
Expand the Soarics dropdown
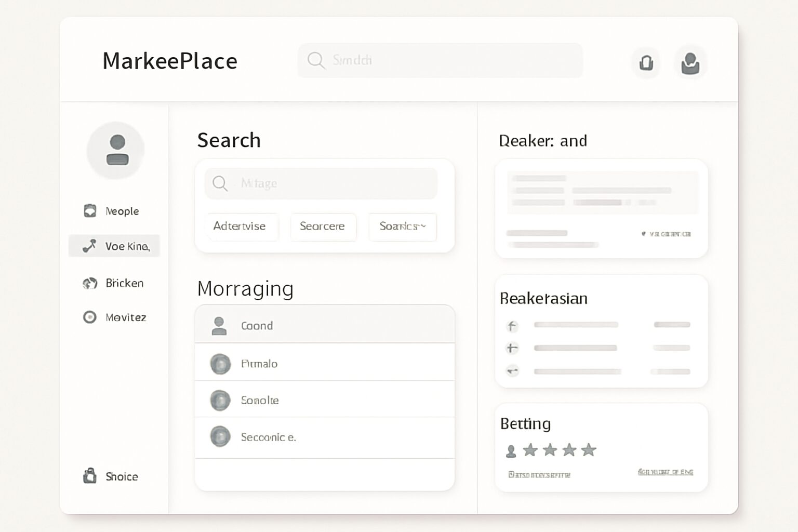(x=402, y=227)
